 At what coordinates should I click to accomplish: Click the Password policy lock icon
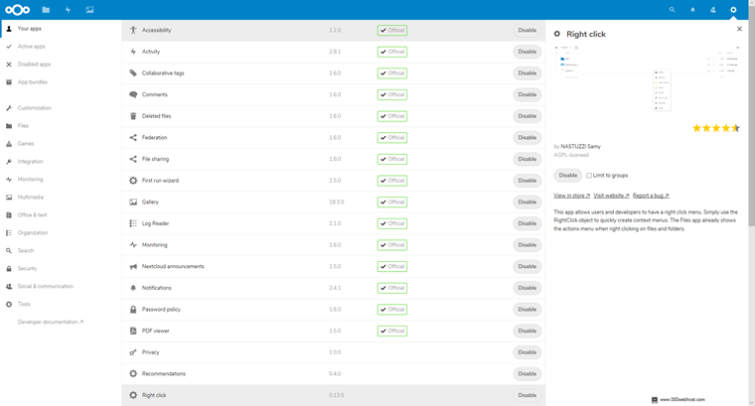[133, 309]
